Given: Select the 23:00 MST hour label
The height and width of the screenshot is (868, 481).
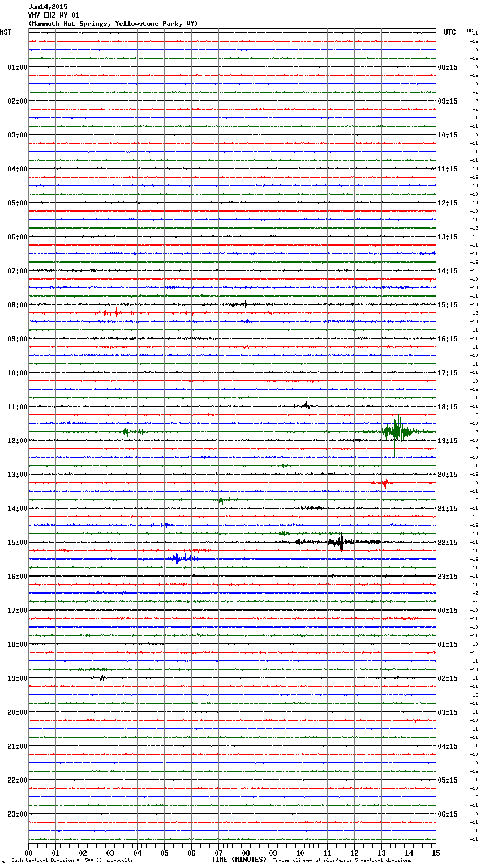Looking at the screenshot, I should point(17,814).
